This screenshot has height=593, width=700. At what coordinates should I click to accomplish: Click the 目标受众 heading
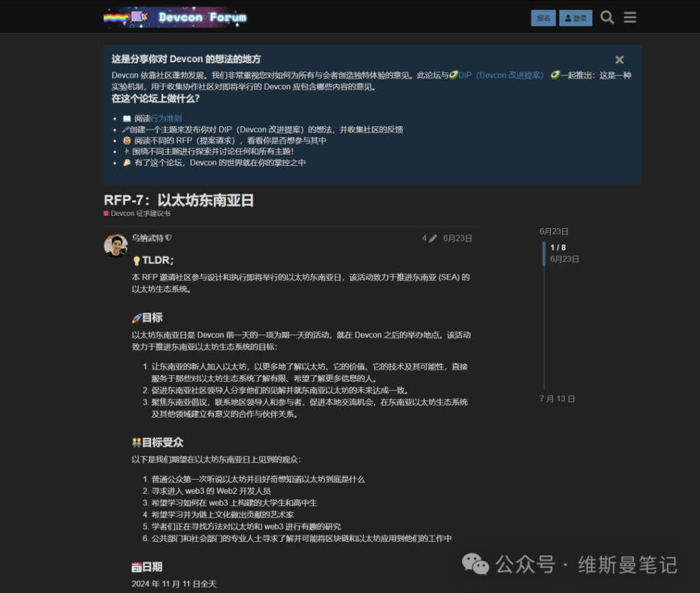click(x=158, y=443)
